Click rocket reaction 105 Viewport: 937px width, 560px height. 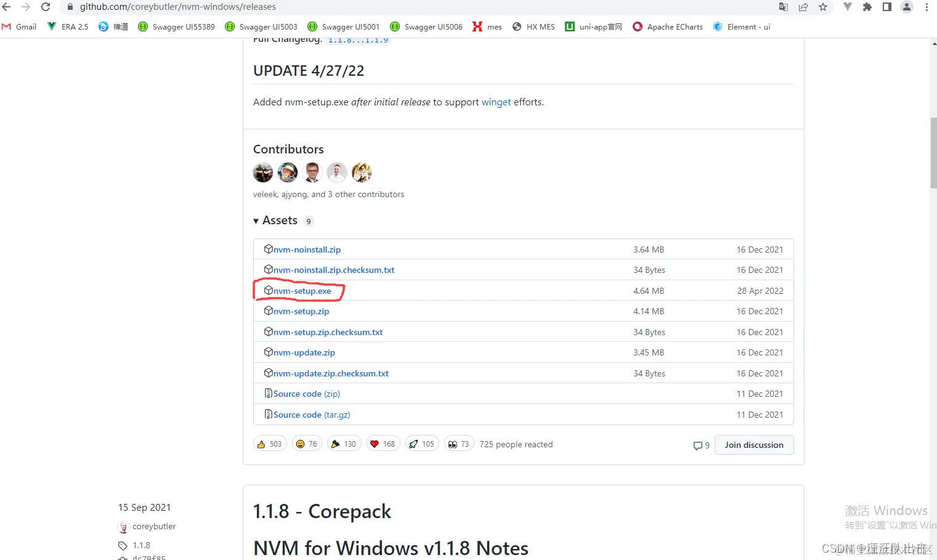tap(422, 444)
